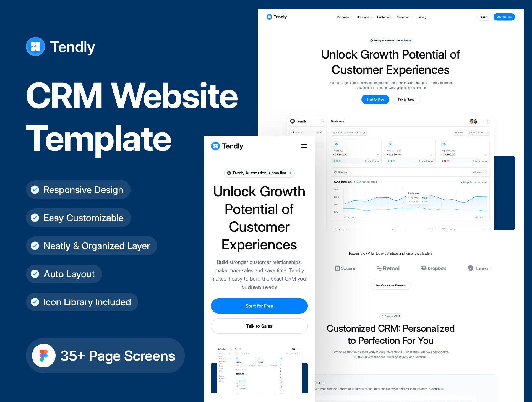Click the checkmark next to Neatly & Organized Layer
This screenshot has height=402, width=532.
tap(35, 246)
